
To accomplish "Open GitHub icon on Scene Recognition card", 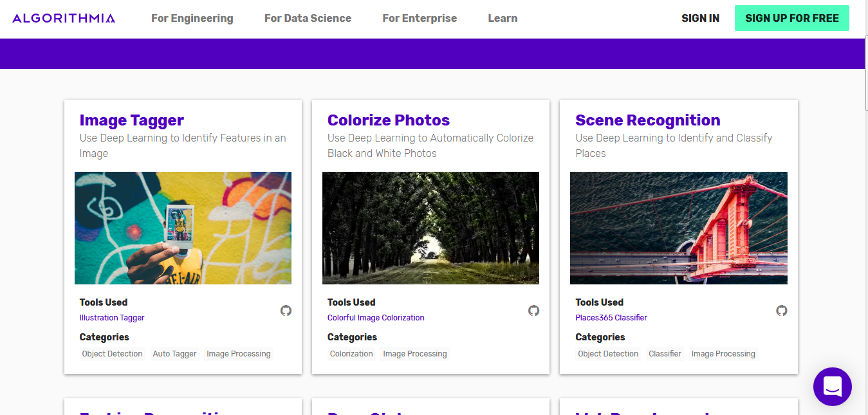I will tap(782, 311).
